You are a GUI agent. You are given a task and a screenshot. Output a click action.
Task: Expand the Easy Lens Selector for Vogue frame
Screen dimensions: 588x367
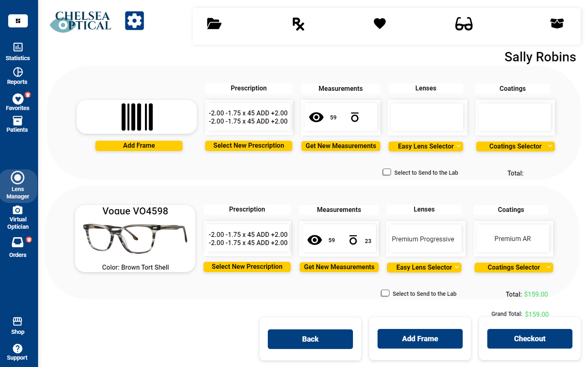point(424,267)
